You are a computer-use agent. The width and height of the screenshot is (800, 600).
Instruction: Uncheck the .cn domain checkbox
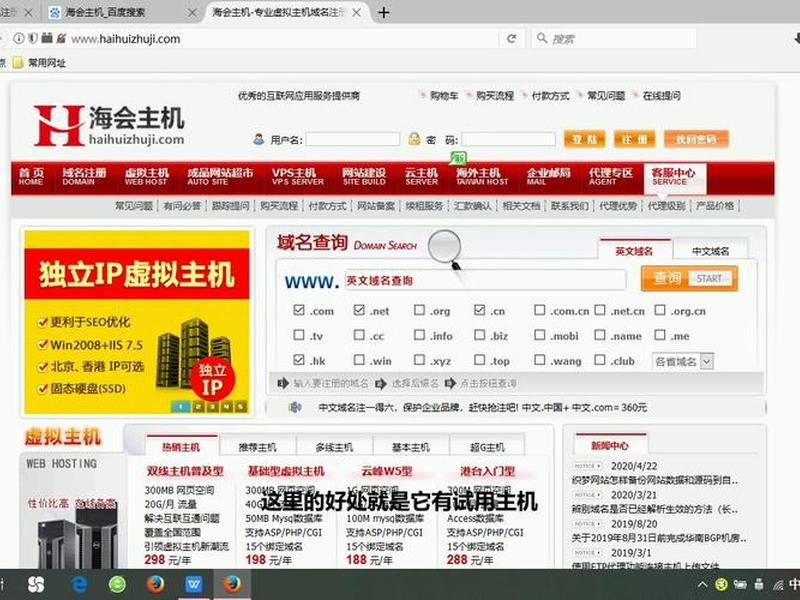click(x=480, y=310)
